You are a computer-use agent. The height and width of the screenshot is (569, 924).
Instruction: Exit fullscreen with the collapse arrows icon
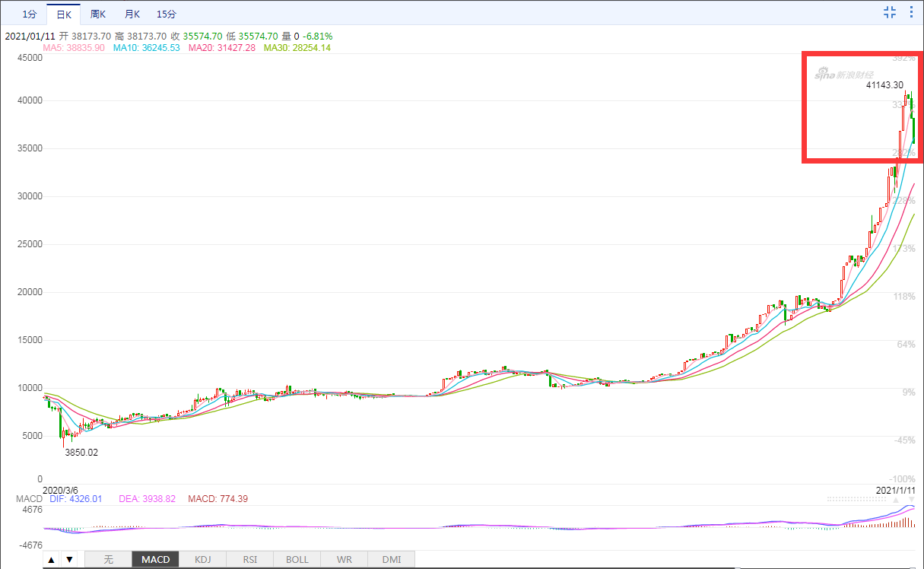coord(890,11)
